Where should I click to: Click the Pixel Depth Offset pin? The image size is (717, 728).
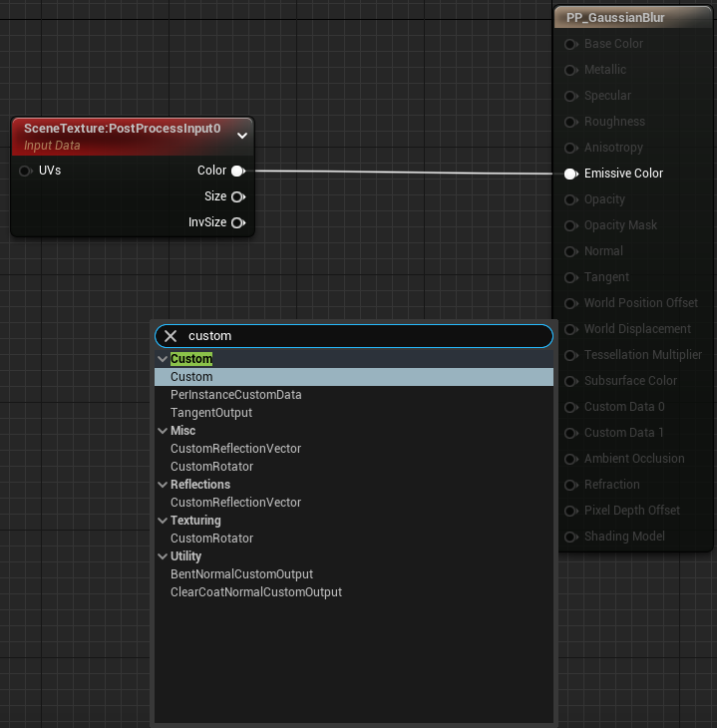tap(570, 511)
